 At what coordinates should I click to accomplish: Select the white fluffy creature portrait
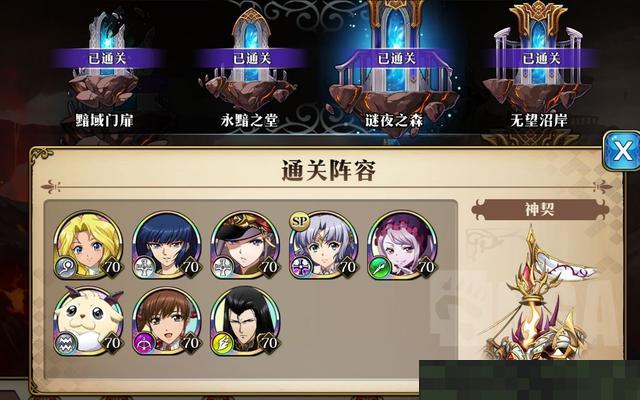(88, 321)
